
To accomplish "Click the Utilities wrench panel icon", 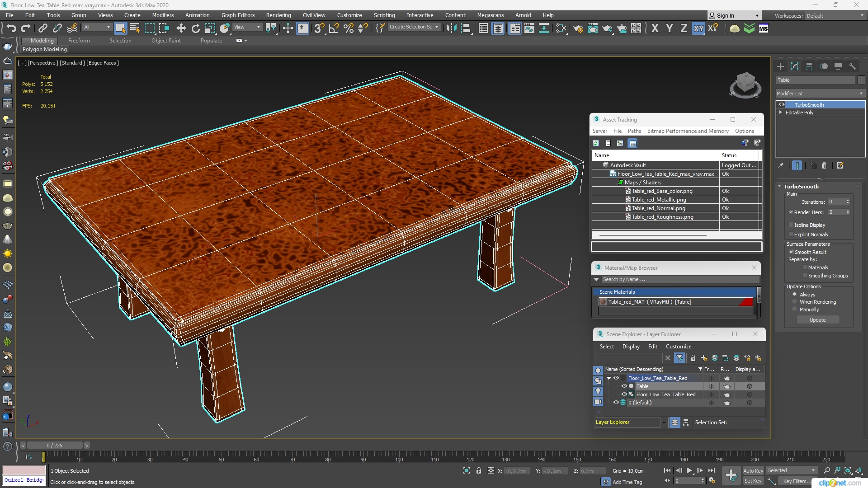I will [853, 66].
